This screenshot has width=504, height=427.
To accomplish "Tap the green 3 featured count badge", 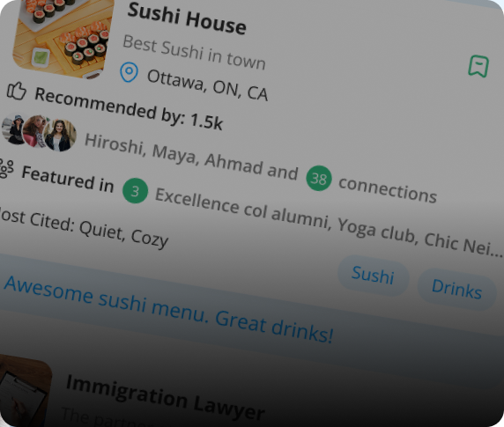I will click(x=135, y=191).
